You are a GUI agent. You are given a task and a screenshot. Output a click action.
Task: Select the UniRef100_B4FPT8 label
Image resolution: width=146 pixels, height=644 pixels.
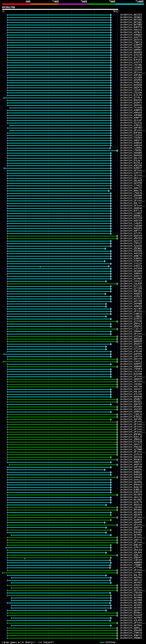coord(131,27)
